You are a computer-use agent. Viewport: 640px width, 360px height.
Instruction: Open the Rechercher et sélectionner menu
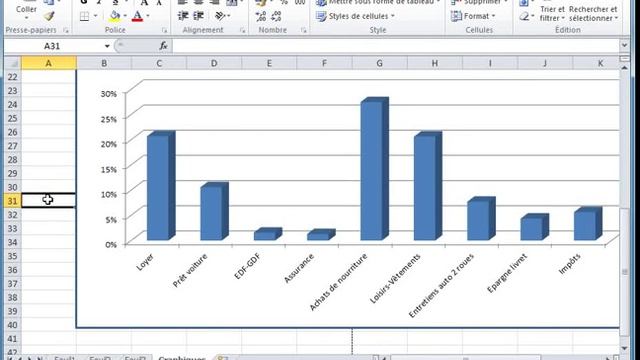pos(593,13)
